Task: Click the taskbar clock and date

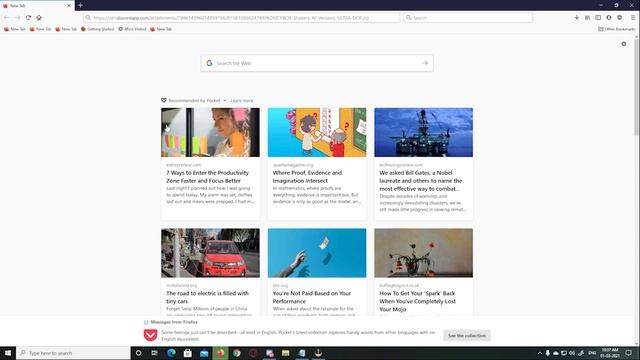Action: tap(610, 353)
